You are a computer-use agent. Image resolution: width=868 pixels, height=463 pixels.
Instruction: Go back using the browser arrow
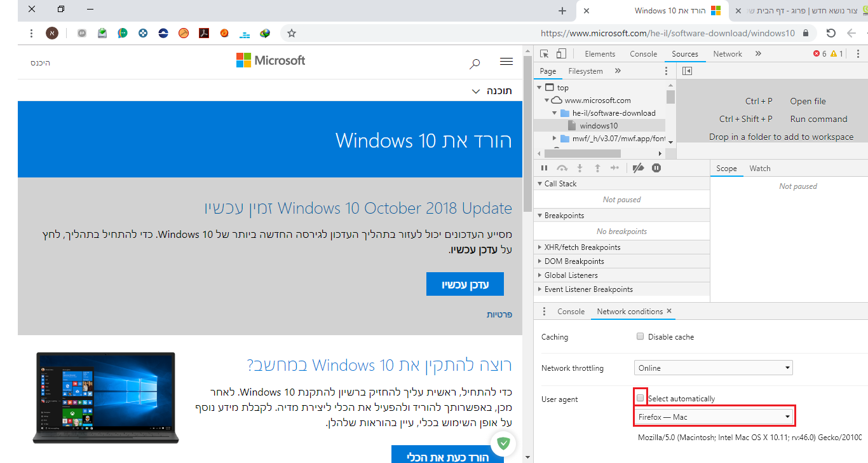click(x=852, y=33)
